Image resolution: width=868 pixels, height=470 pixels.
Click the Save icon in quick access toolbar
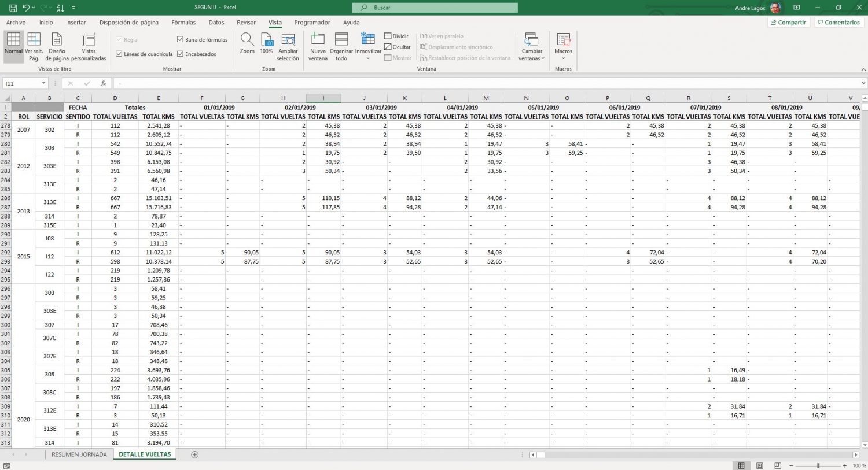tap(13, 8)
